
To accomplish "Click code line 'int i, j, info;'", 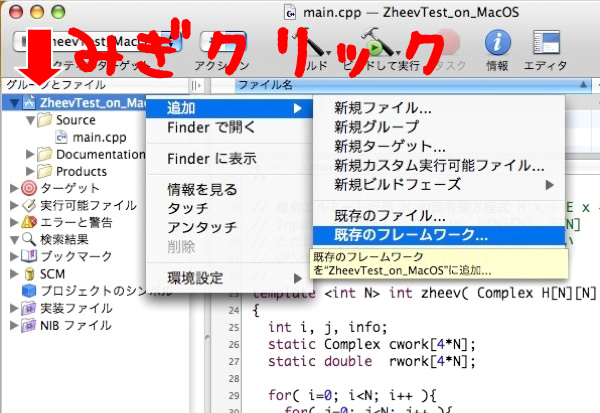I will point(328,327).
